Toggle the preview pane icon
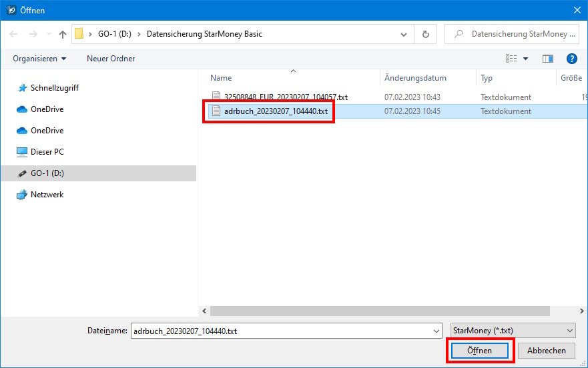Viewport: 588px width, 368px height. click(x=548, y=59)
